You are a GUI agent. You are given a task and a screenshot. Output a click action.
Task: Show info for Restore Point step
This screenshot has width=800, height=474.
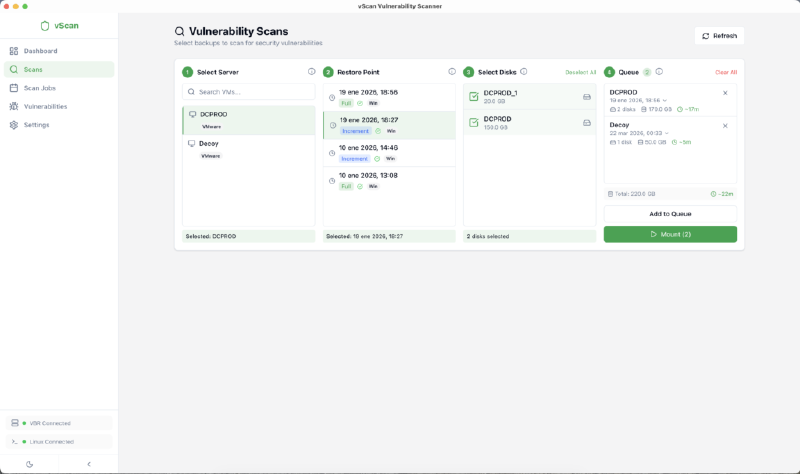(x=452, y=72)
